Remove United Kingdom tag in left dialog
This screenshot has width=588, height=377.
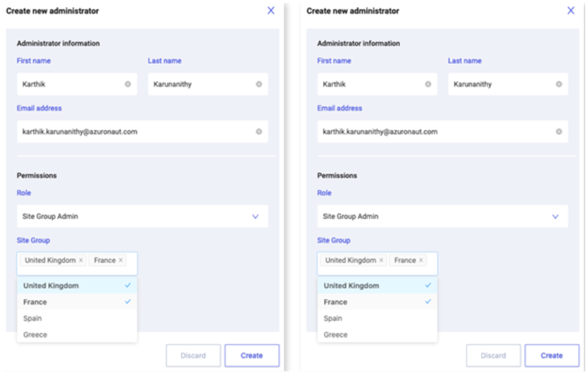click(x=81, y=260)
